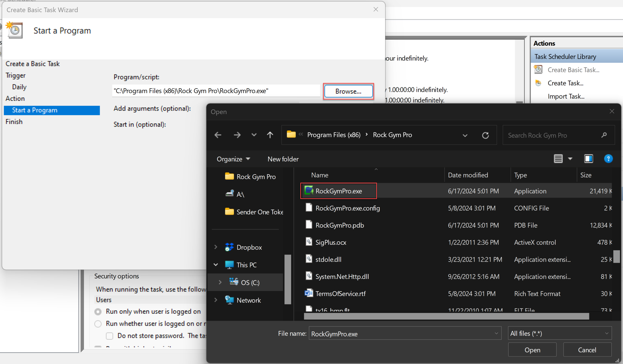Refresh the Rock Gym Pro folder
623x364 pixels.
click(x=485, y=135)
